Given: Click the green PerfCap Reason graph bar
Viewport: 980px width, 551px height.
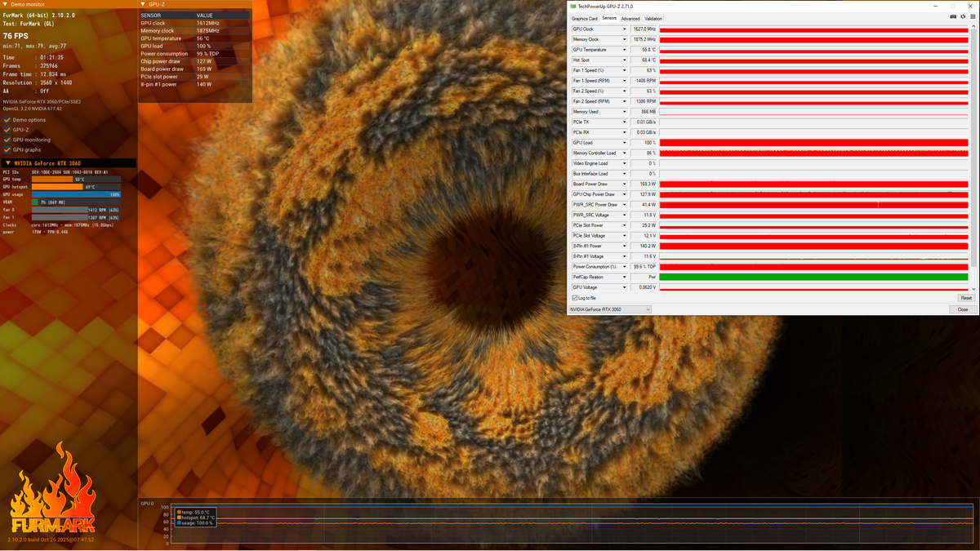Looking at the screenshot, I should 813,277.
